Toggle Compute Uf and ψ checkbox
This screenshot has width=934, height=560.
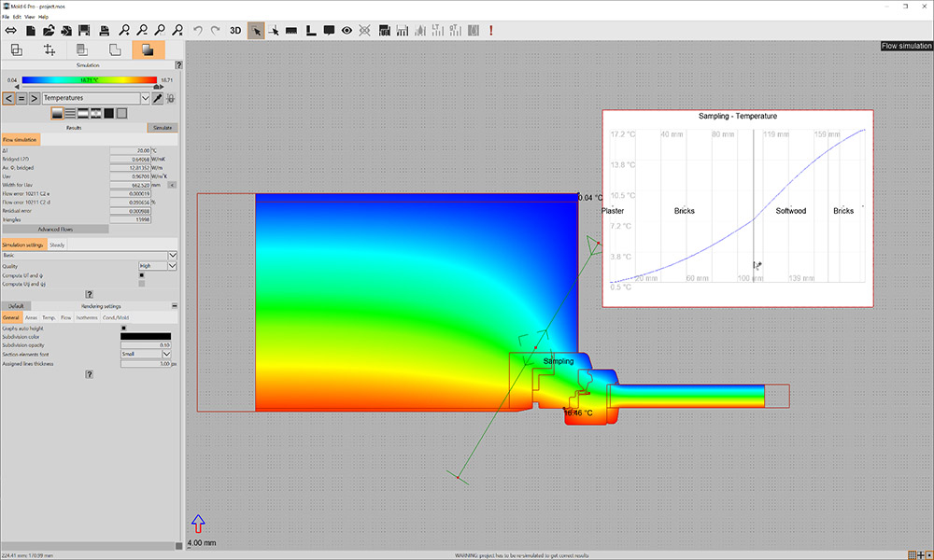coord(142,275)
